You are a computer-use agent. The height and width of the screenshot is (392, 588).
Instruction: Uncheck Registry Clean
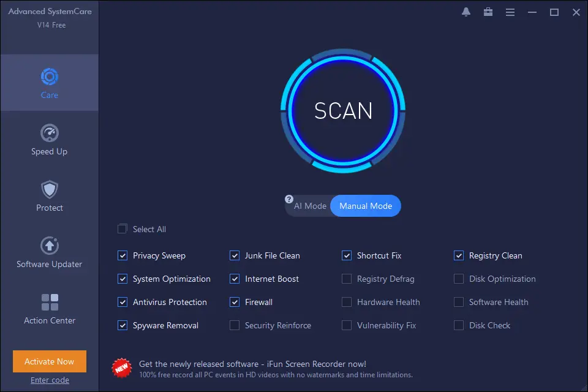click(459, 255)
